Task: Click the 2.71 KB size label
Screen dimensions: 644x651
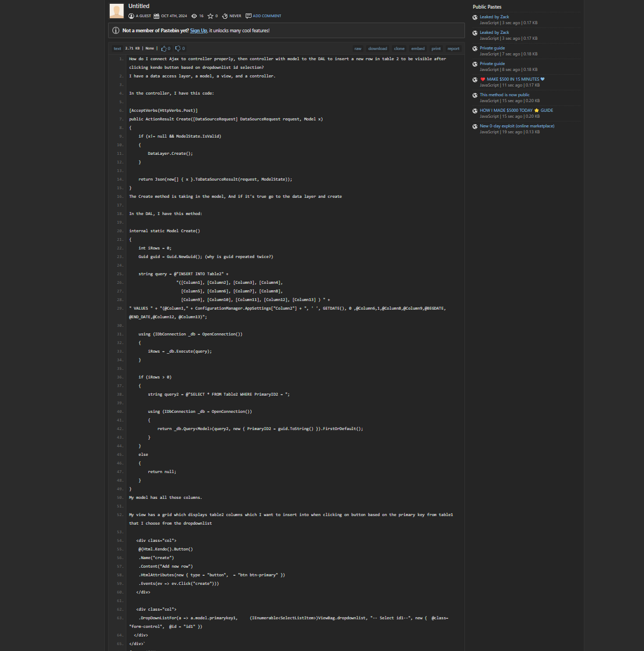Action: (132, 48)
